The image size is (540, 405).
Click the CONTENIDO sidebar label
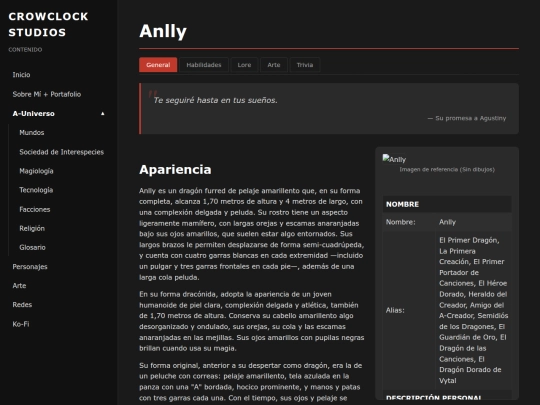click(x=25, y=50)
